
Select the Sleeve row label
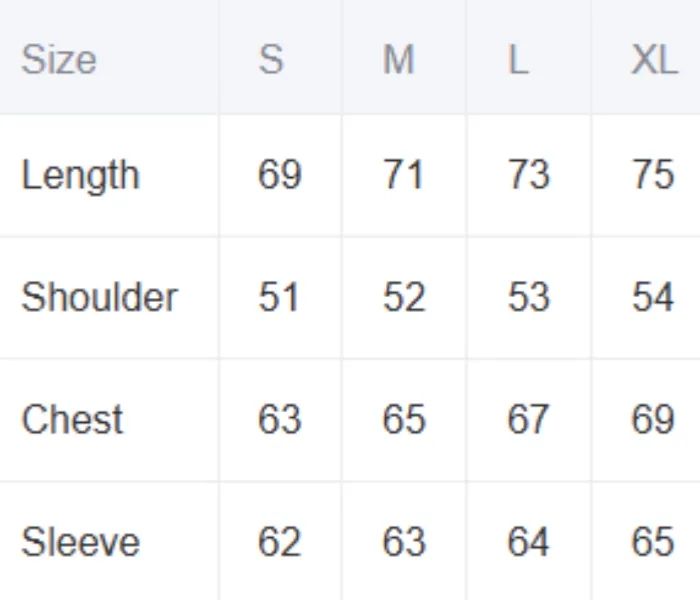(x=80, y=542)
